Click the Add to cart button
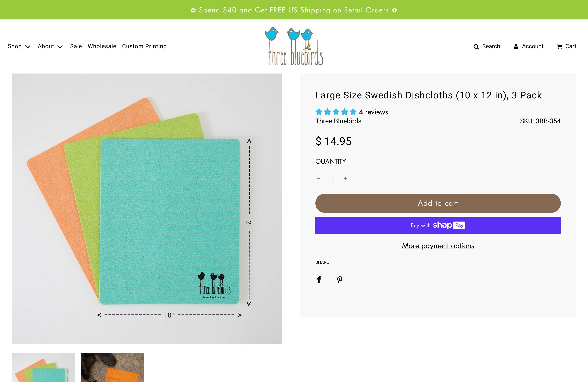Viewport: 588px width, 382px height. [437, 203]
